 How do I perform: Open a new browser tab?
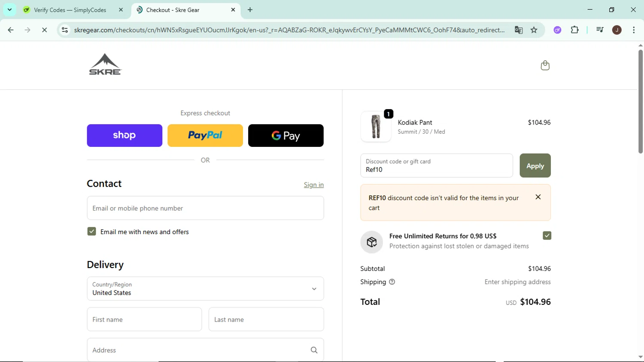[x=250, y=10]
